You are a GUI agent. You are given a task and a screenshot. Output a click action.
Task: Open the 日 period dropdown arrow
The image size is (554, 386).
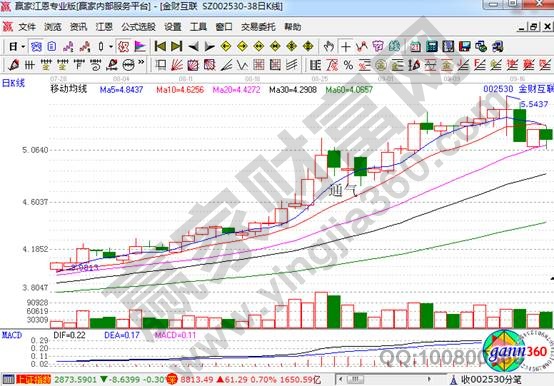click(23, 47)
